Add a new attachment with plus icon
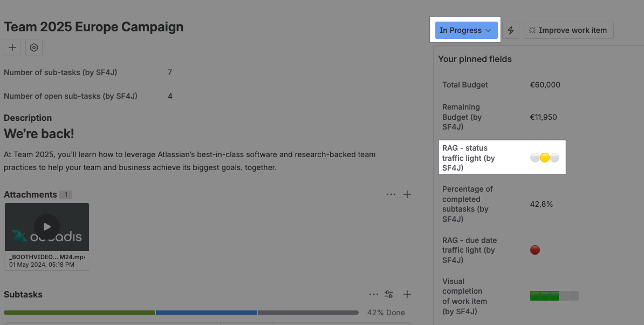644x325 pixels. [x=407, y=194]
